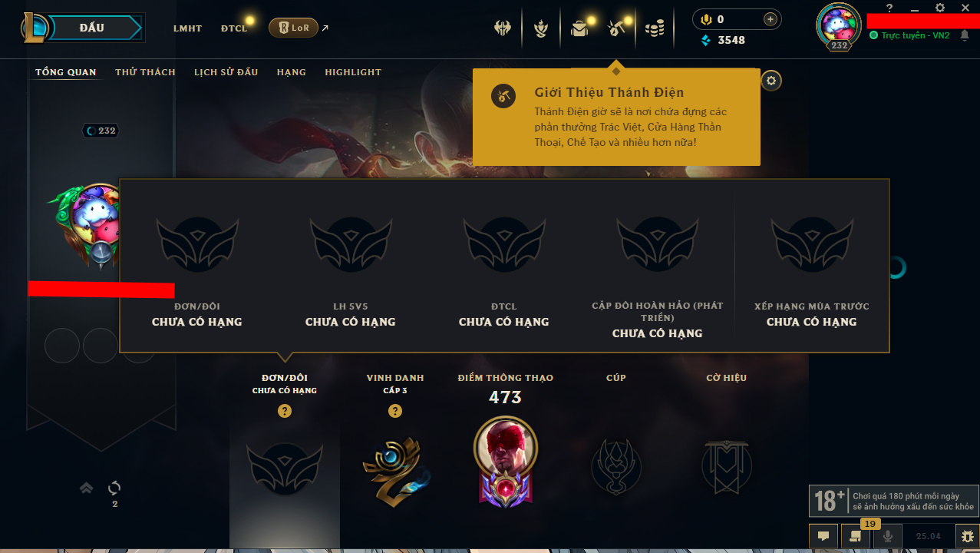Image resolution: width=980 pixels, height=553 pixels.
Task: Click question mark under VINH DANH
Action: click(395, 411)
